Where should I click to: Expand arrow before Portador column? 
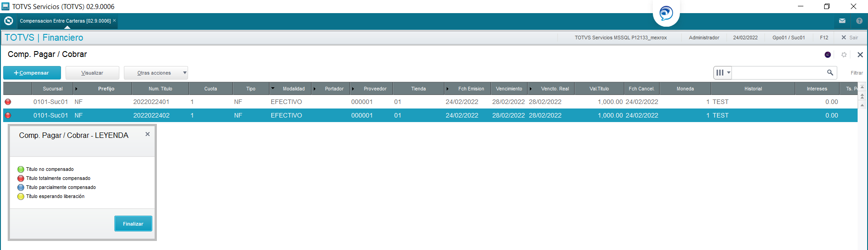(x=315, y=89)
